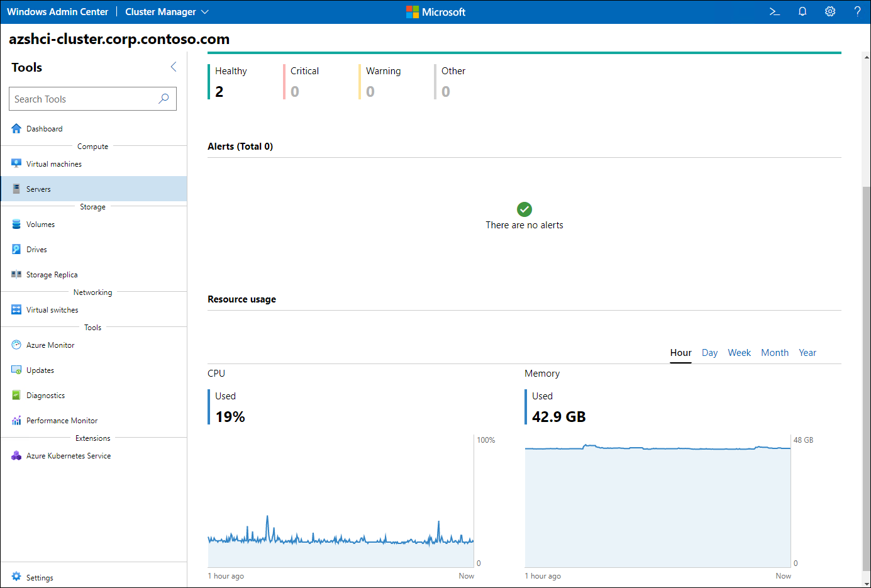Open Settings at sidebar bottom
871x588 pixels.
coord(94,577)
